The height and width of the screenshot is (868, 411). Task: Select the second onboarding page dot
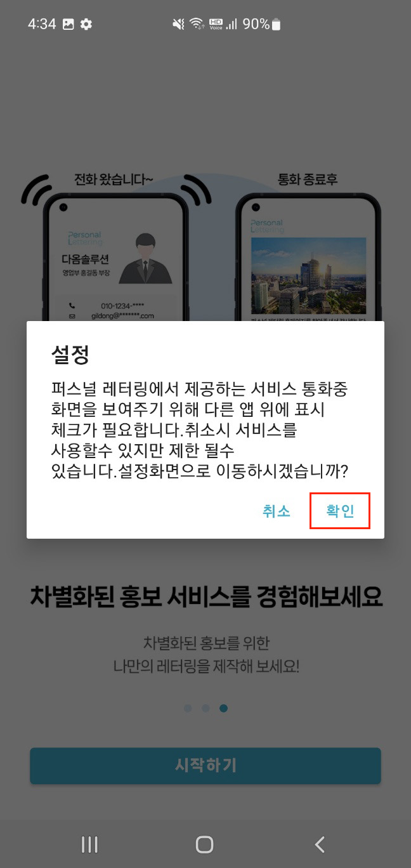pyautogui.click(x=205, y=708)
